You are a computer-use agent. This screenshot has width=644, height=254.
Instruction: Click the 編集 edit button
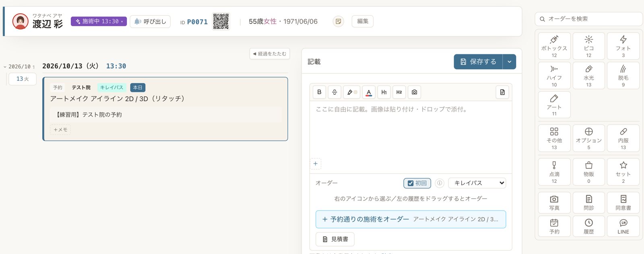[363, 21]
